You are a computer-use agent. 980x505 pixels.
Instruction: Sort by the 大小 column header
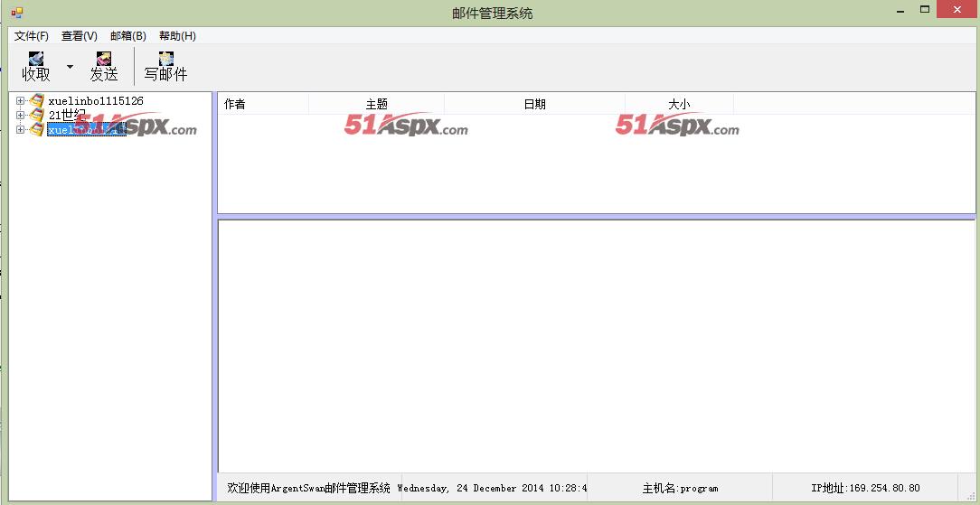tap(679, 104)
